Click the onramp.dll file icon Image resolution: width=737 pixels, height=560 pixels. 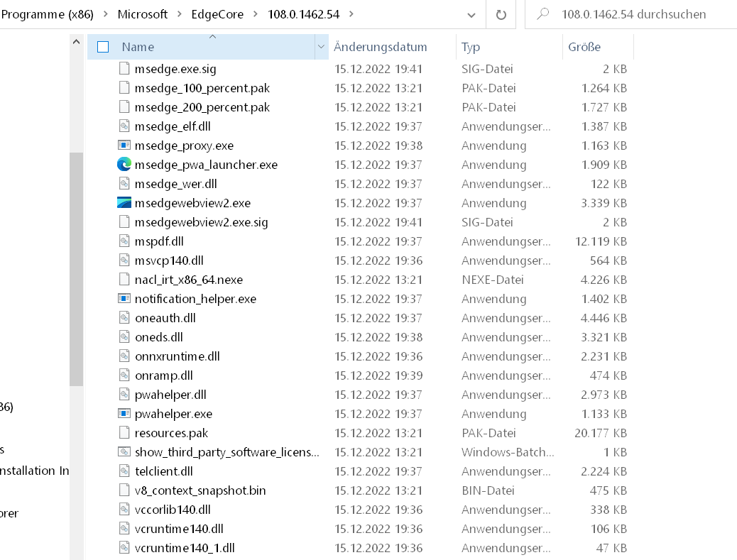(124, 375)
